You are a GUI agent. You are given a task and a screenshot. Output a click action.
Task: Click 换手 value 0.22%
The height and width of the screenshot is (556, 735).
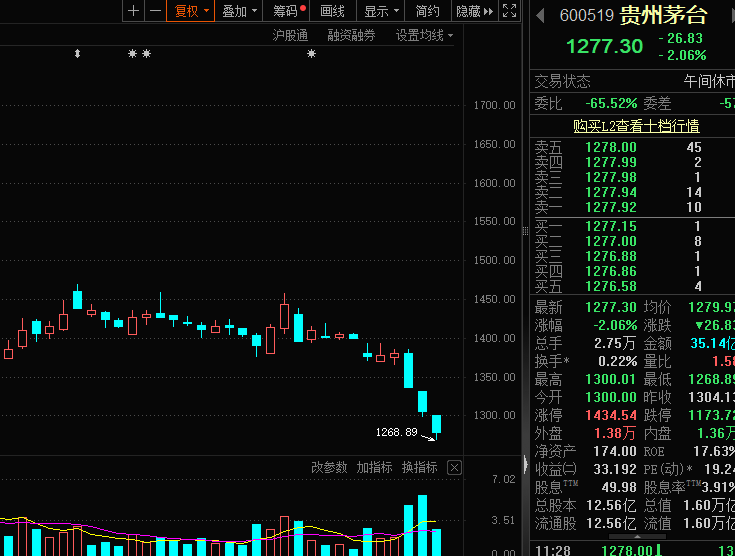point(617,361)
